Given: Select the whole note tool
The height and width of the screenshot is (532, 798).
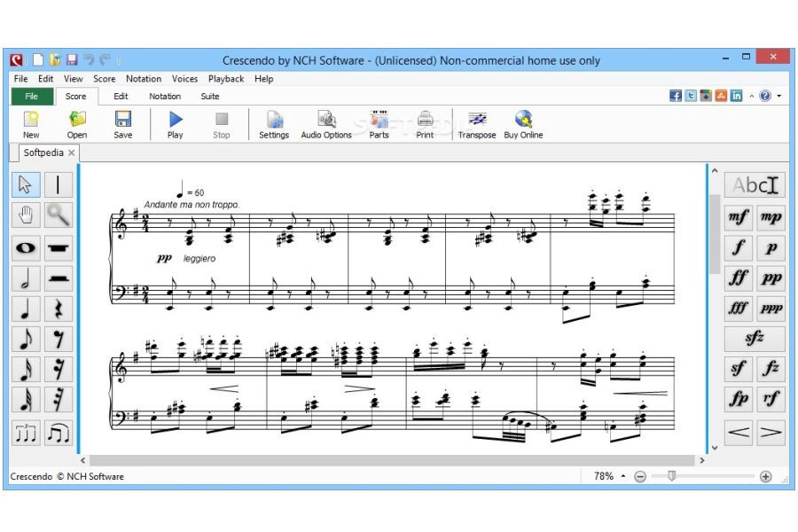Looking at the screenshot, I should (26, 248).
